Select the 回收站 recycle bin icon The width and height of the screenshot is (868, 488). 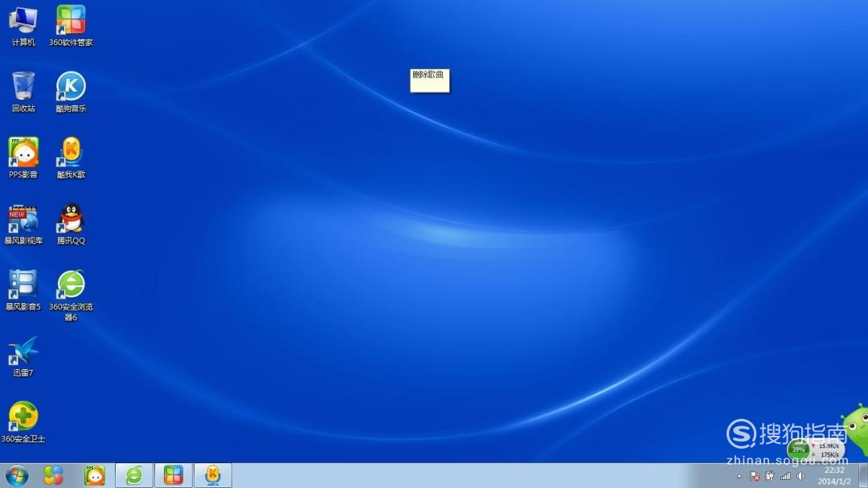click(x=23, y=92)
